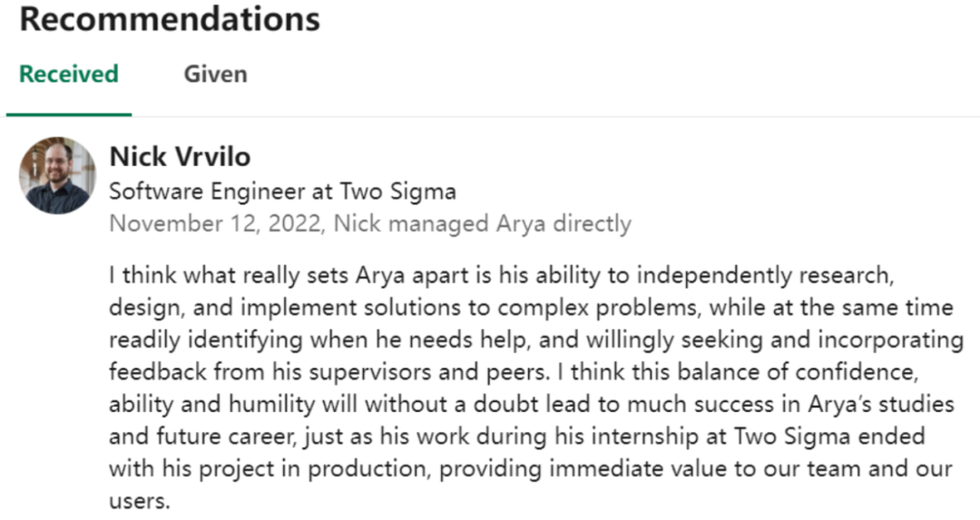Open the Nick Vrvilo name link
The height and width of the screenshot is (520, 980).
coord(180,156)
